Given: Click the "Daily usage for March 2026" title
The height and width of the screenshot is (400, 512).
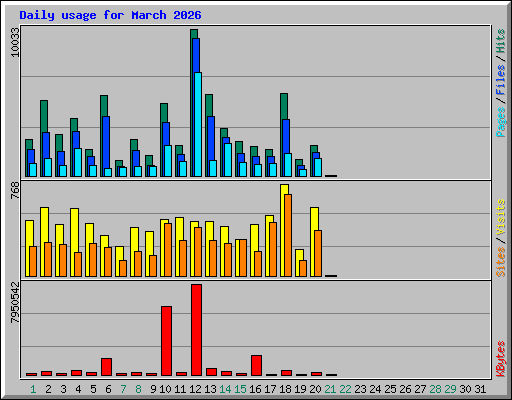Looking at the screenshot, I should point(110,15).
